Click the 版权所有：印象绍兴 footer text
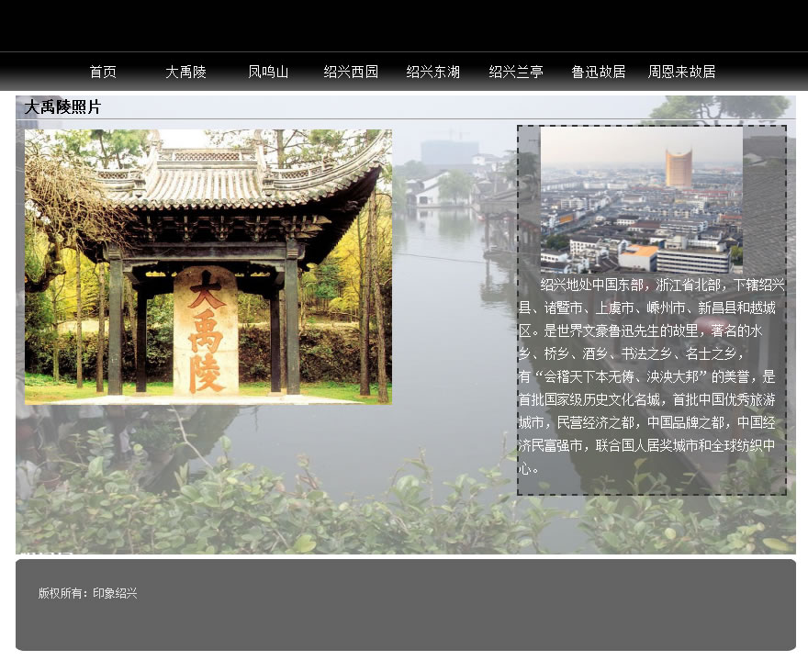 tap(88, 593)
